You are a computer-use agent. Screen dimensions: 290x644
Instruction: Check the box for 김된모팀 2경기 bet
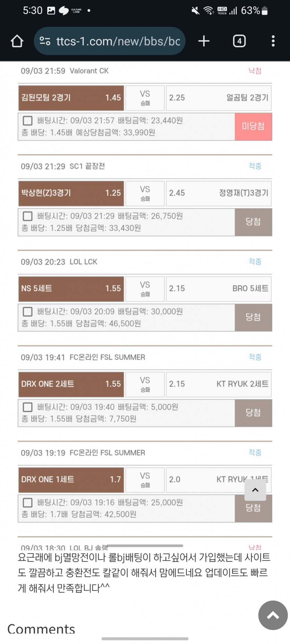click(27, 121)
